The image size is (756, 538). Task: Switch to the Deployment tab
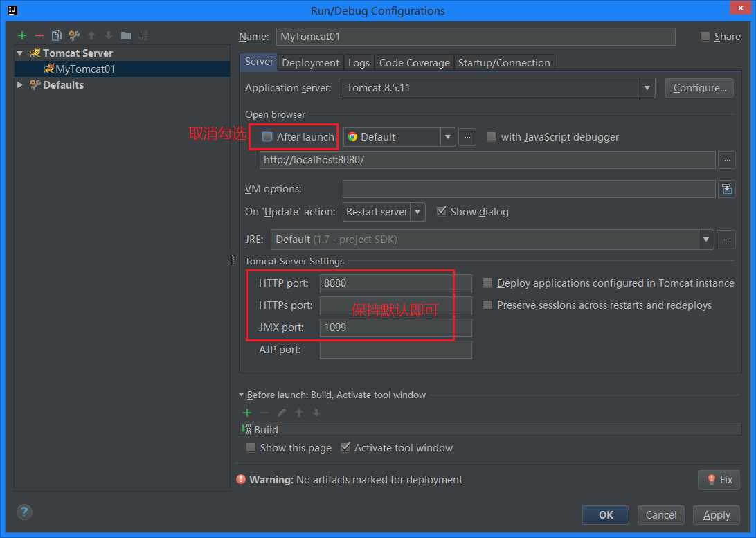310,63
